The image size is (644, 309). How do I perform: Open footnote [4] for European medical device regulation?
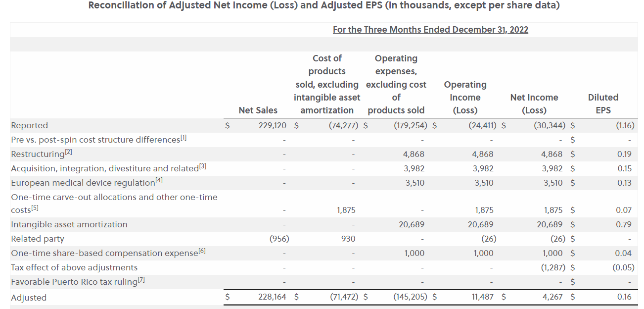(x=159, y=181)
